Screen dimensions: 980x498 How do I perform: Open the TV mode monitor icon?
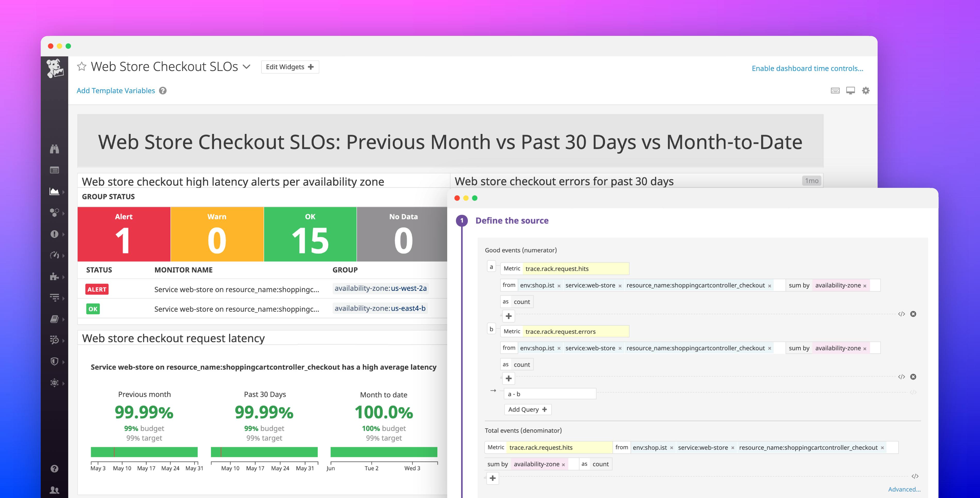point(850,90)
